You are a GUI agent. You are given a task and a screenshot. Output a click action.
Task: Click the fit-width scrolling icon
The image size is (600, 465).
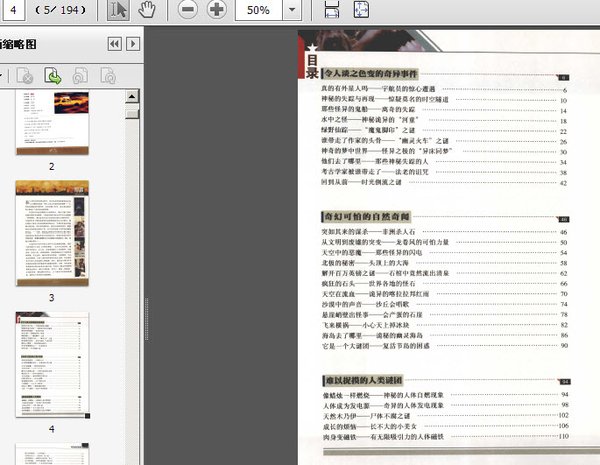coord(332,9)
